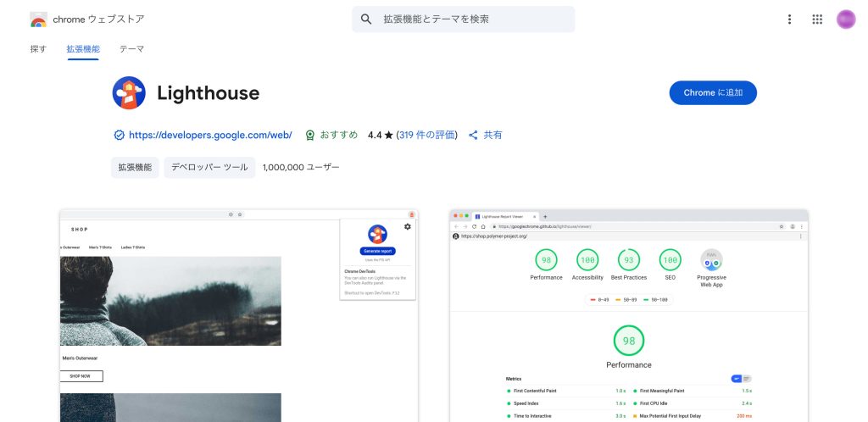Screen dimensions: 868x422
Task: Click the chrome ウェブストア title text
Action: (x=98, y=19)
